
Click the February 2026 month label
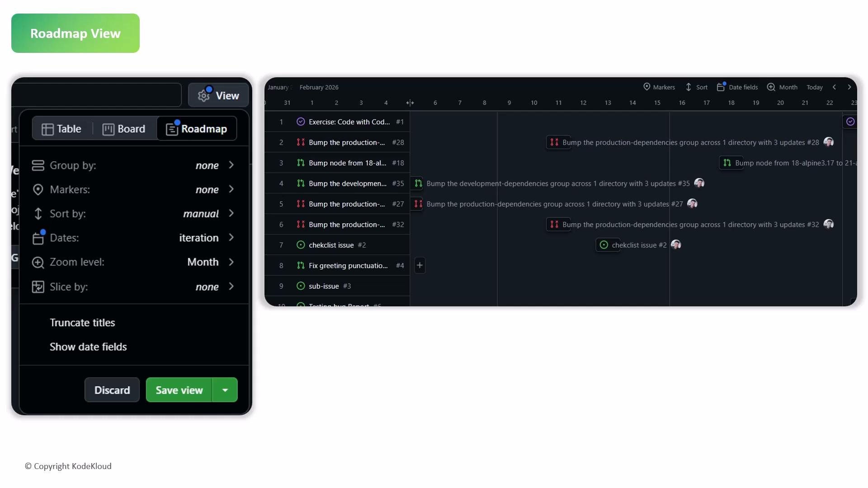319,87
